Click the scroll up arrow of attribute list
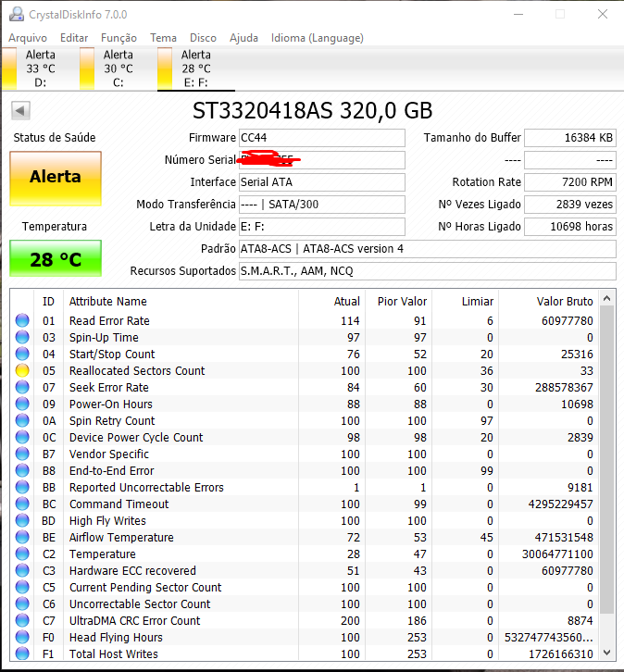This screenshot has width=624, height=672. [x=606, y=298]
